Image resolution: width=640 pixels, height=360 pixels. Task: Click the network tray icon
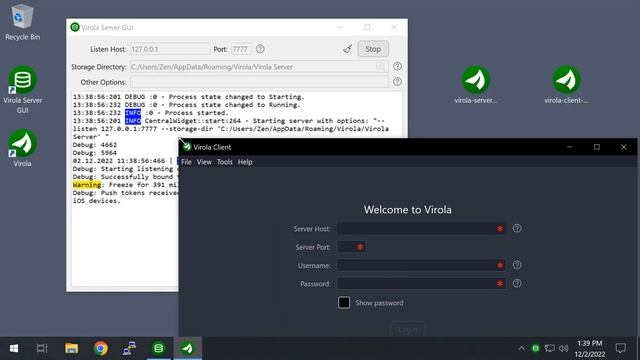(x=549, y=348)
